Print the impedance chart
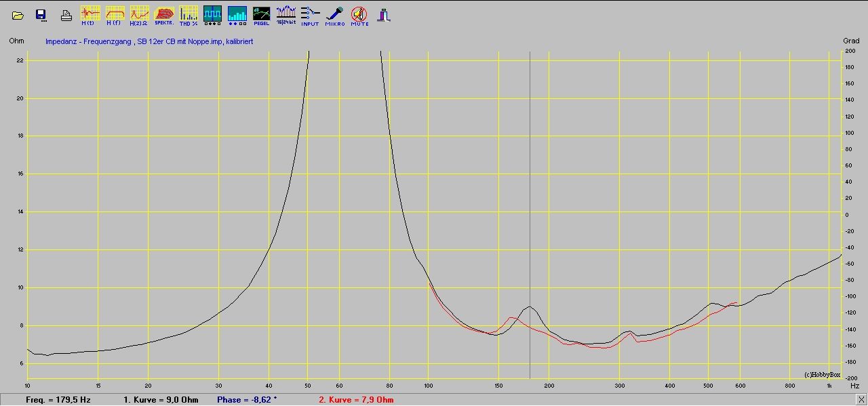868x406 pixels. coord(66,15)
